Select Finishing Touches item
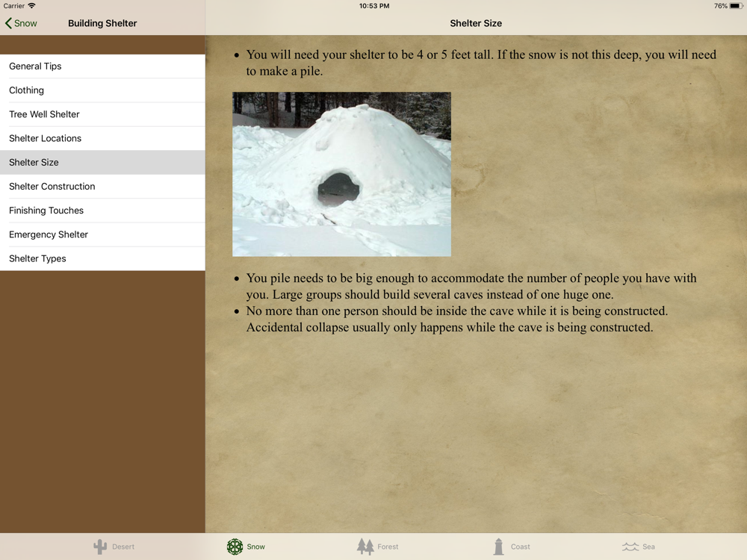The height and width of the screenshot is (560, 747). tap(102, 211)
